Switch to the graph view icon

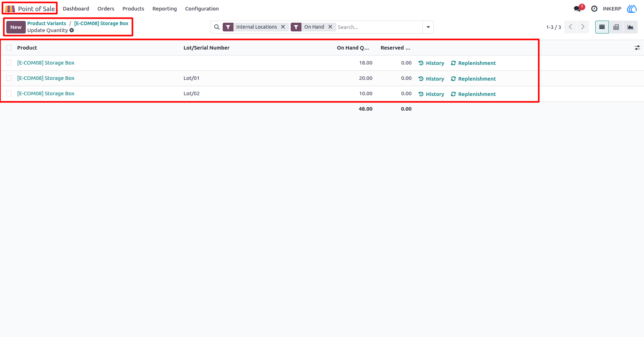pos(630,27)
